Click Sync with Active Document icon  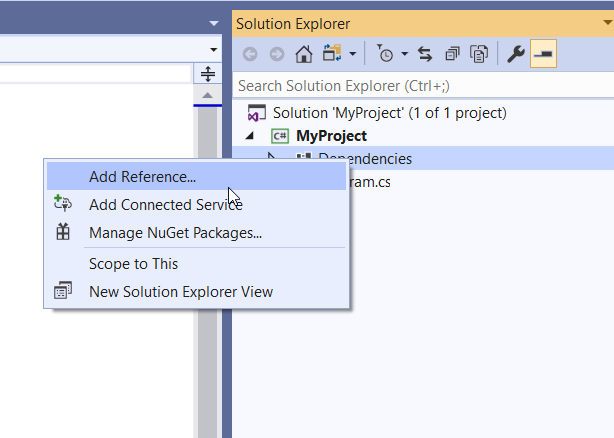424,54
